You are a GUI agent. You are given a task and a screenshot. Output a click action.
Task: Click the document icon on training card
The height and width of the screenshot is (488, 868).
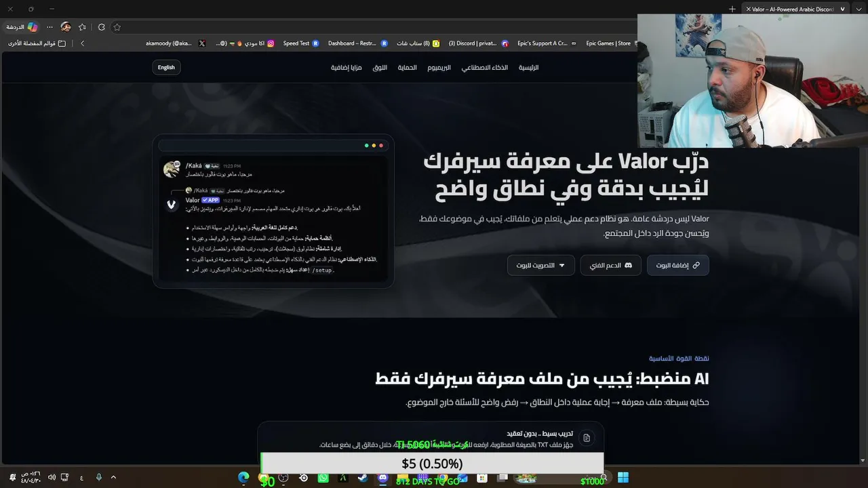click(587, 438)
